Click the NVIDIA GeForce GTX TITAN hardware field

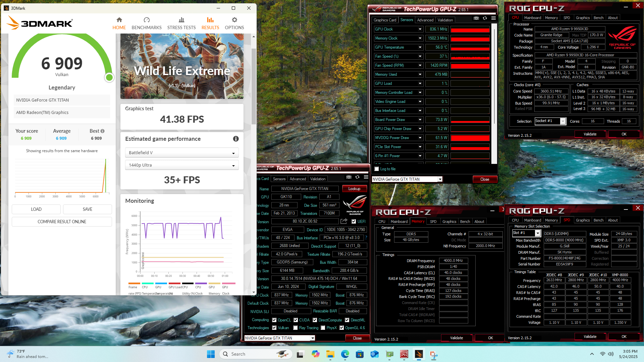coord(62,100)
